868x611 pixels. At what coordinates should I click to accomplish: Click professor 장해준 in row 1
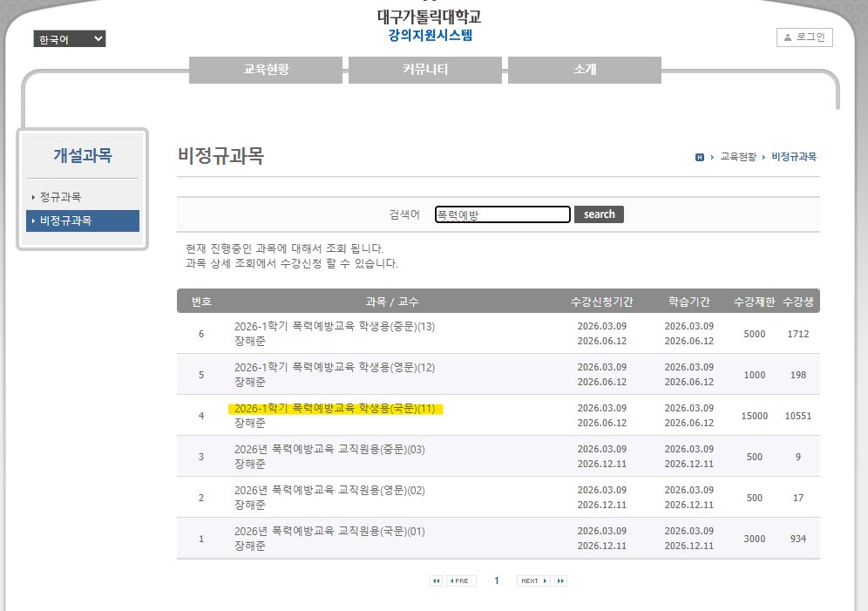pos(249,546)
